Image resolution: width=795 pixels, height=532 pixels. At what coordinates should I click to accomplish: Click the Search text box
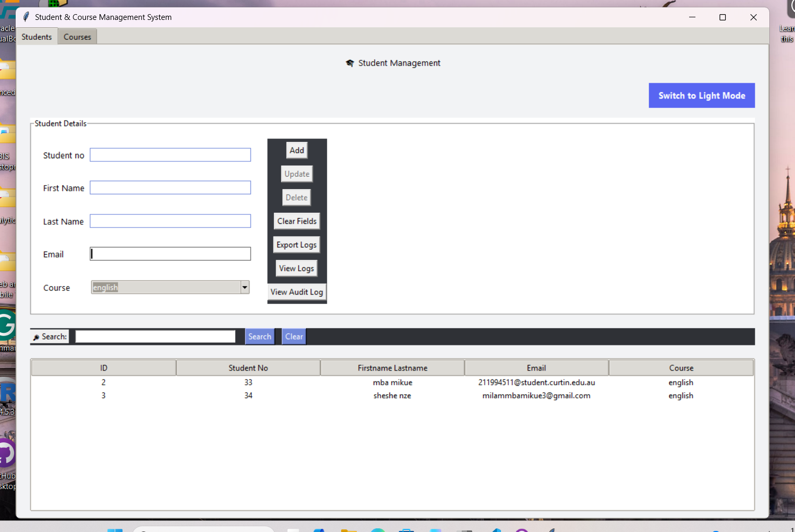(x=155, y=336)
